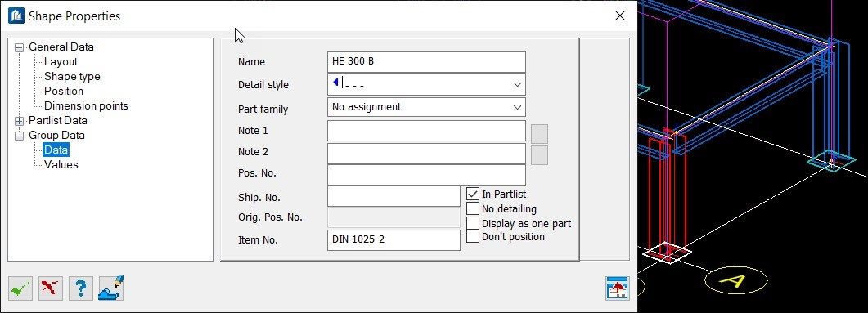The image size is (868, 313).
Task: Tick the Display as one part checkbox
Action: 473,223
